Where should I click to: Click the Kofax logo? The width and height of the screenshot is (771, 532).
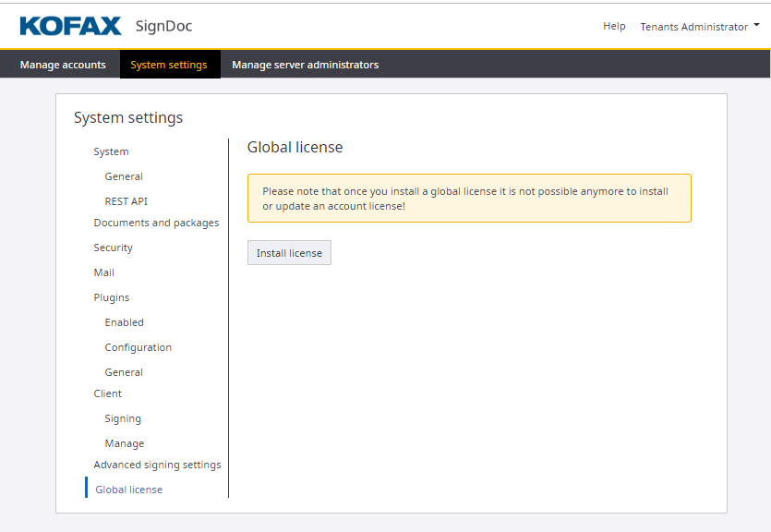70,26
